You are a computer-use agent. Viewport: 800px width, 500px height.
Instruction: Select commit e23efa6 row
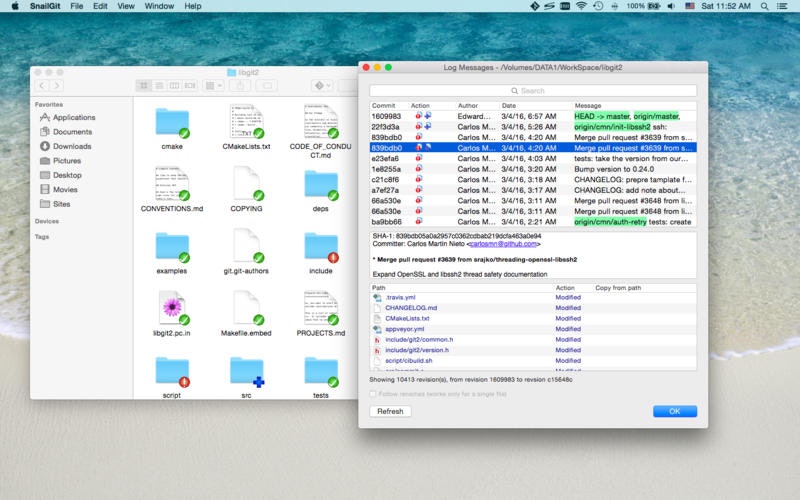[533, 158]
